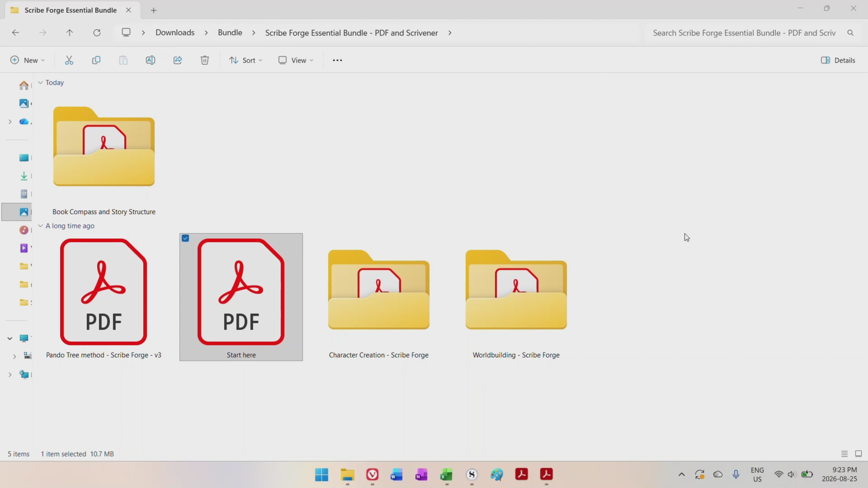This screenshot has width=868, height=488.
Task: Collapse the This PC tree node
Action: [10, 338]
